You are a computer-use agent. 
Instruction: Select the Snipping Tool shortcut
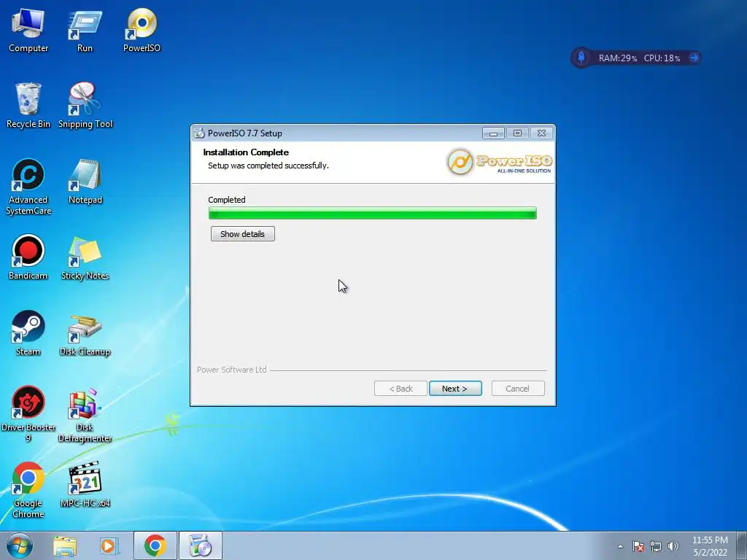[x=85, y=106]
